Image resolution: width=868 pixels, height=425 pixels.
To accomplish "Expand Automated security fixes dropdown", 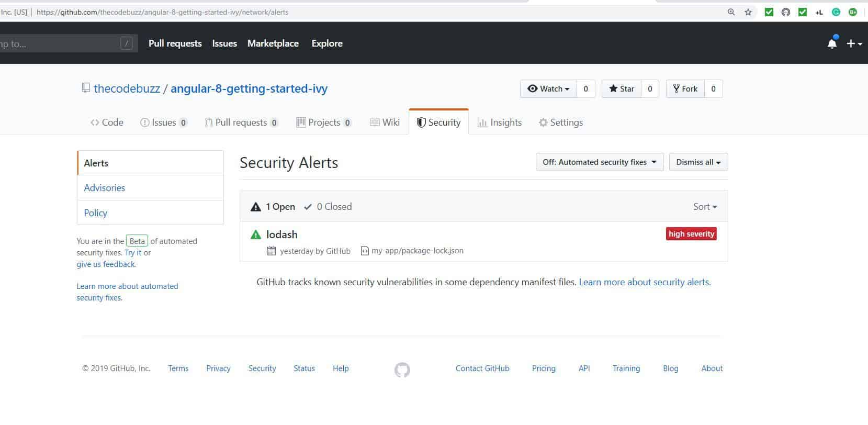I will point(600,162).
